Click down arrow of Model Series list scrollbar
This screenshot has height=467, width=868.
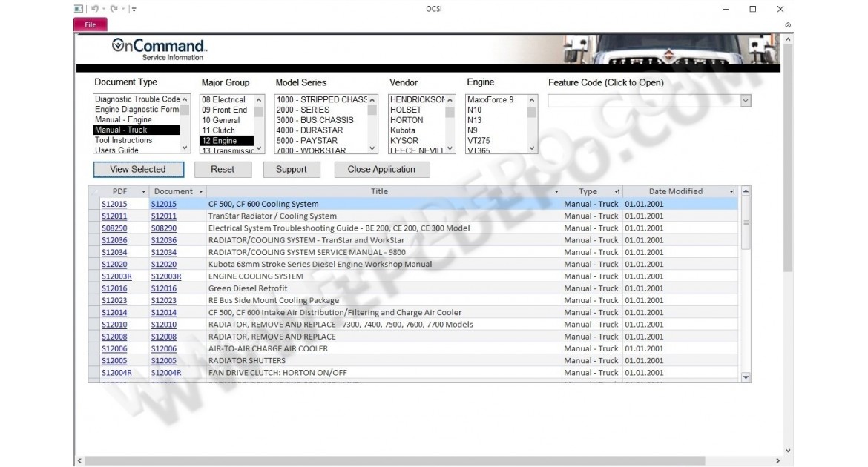372,148
